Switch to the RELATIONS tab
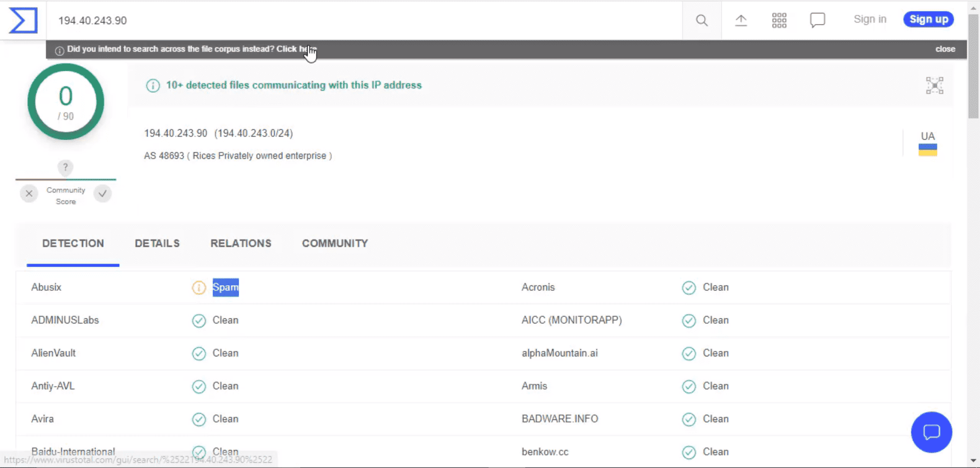Screen dimensions: 980x468 point(241,243)
